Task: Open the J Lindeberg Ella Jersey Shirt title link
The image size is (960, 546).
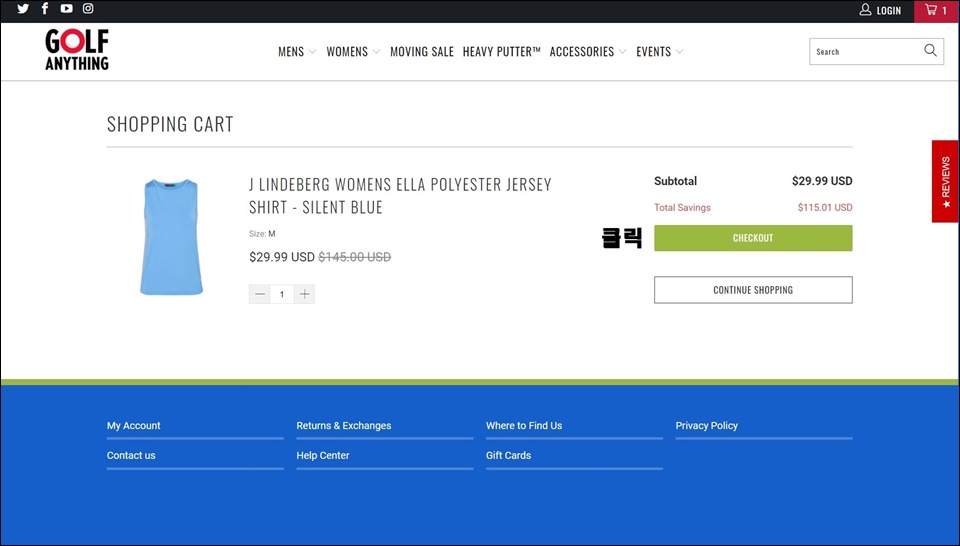Action: coord(400,196)
